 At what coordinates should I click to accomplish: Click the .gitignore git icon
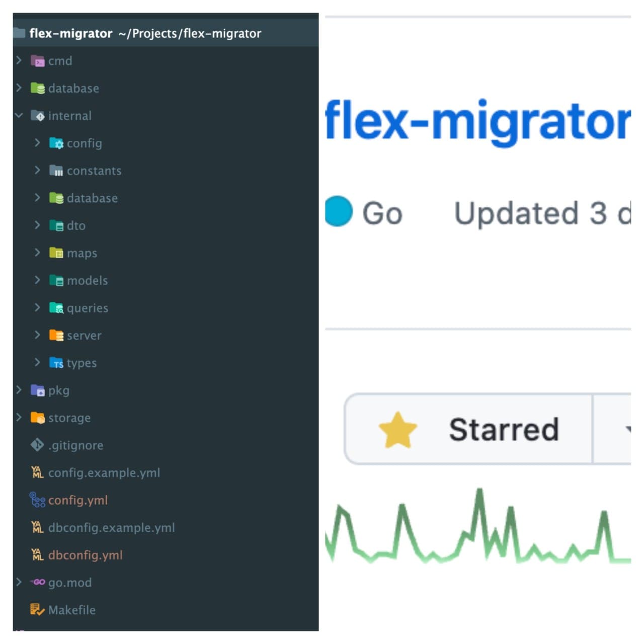click(x=37, y=445)
